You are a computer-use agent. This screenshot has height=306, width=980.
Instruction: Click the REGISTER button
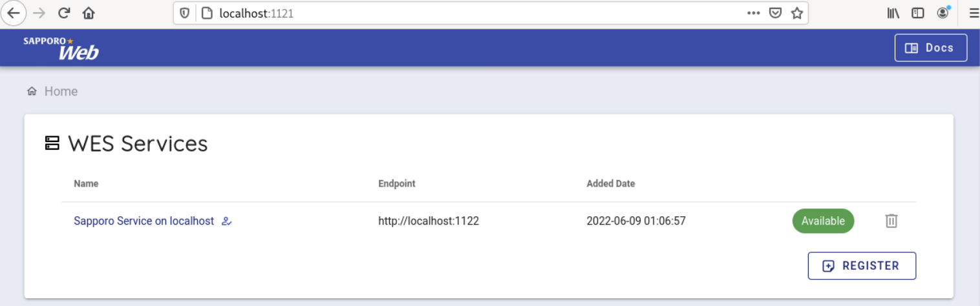[862, 266]
